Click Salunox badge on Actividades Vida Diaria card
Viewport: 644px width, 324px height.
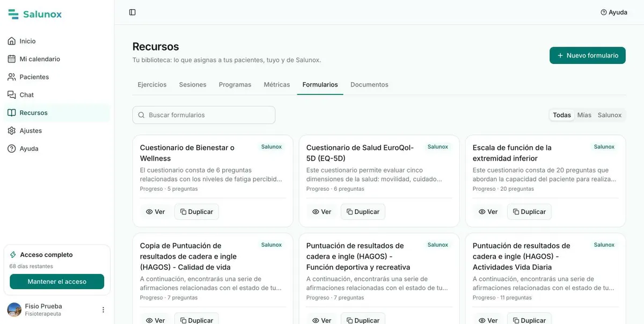604,245
